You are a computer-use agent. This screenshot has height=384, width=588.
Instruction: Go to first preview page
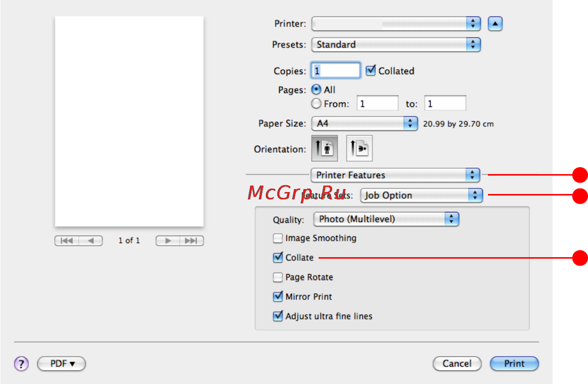(67, 241)
